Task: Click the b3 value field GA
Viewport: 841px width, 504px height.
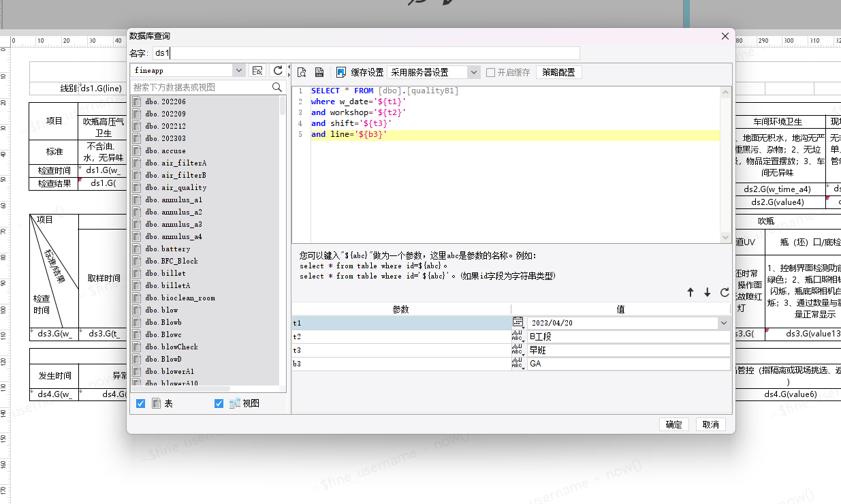Action: click(x=628, y=364)
